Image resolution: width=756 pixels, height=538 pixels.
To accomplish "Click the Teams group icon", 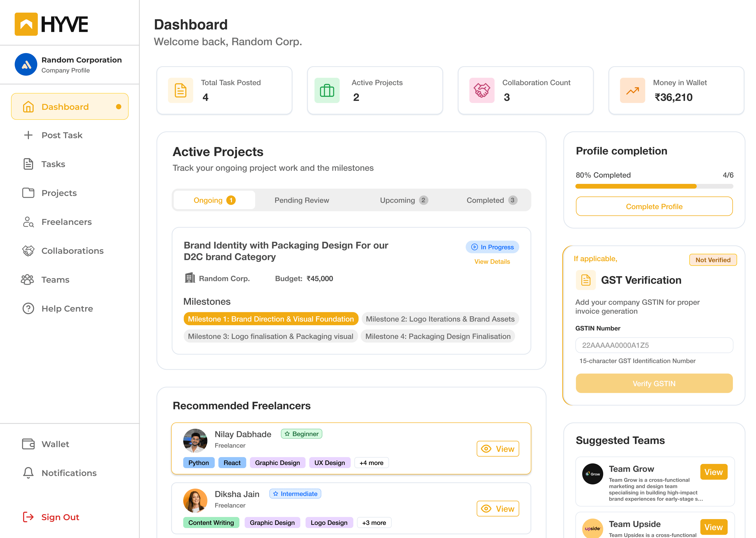I will tap(27, 280).
